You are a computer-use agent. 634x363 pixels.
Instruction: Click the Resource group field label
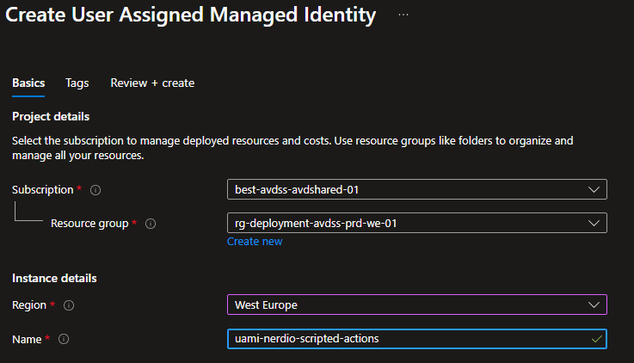[89, 224]
